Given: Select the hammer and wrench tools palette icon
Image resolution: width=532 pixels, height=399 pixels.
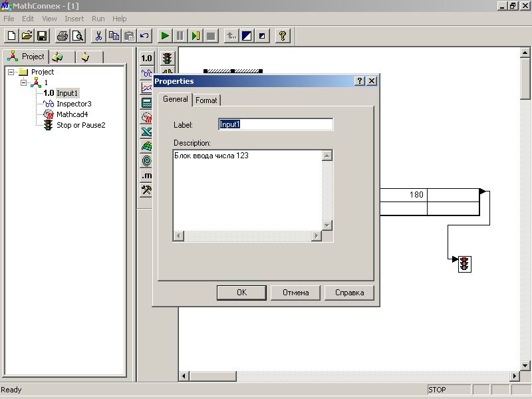Looking at the screenshot, I should pos(146,190).
